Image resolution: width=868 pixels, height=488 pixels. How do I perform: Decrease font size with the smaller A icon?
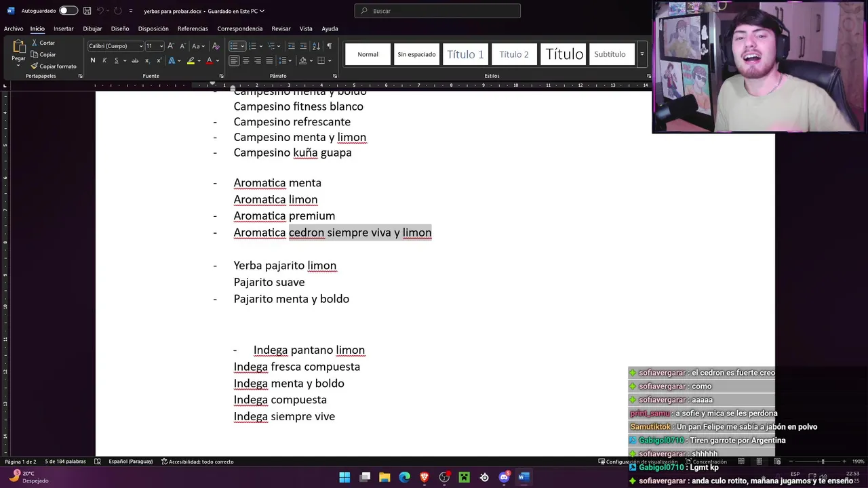(x=182, y=46)
